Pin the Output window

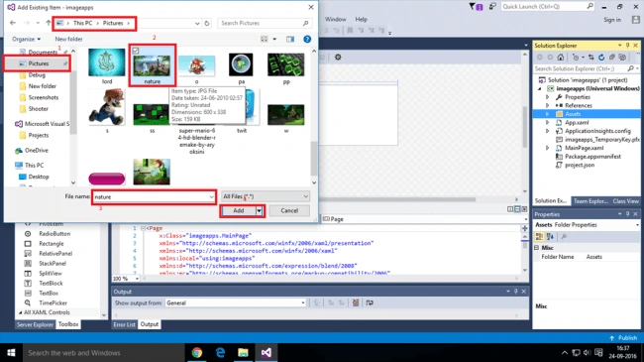(x=516, y=292)
